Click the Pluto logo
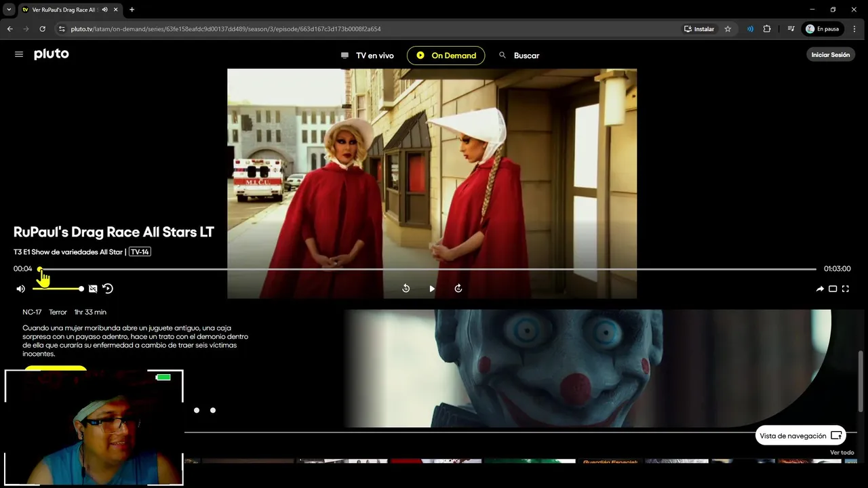Screen dimensions: 868x488 coord(52,54)
